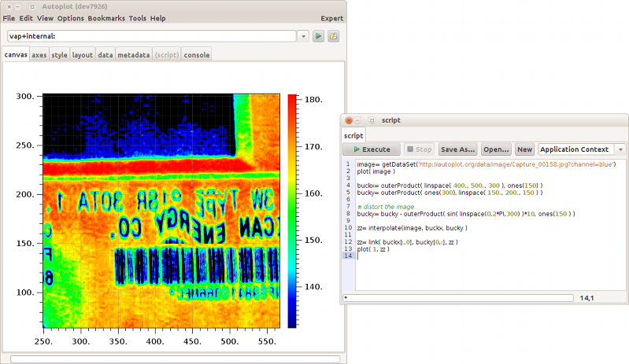Switch to the layout tab
The height and width of the screenshot is (364, 629).
[83, 55]
